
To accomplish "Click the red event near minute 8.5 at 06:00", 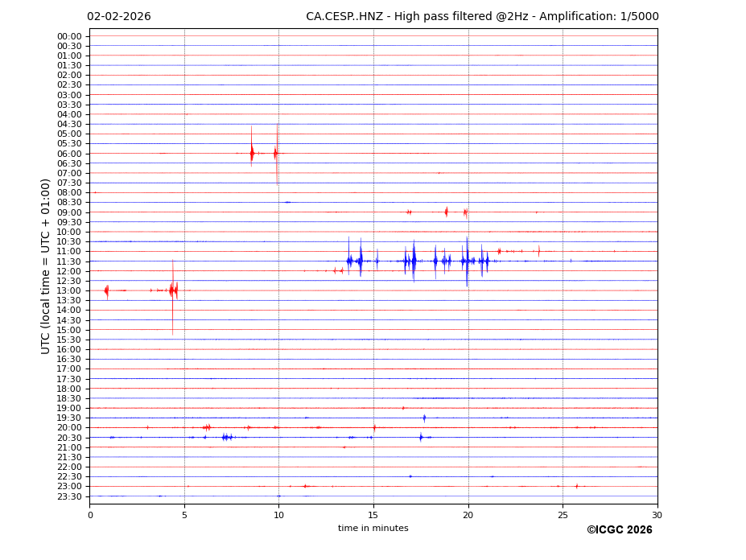I will [252, 153].
